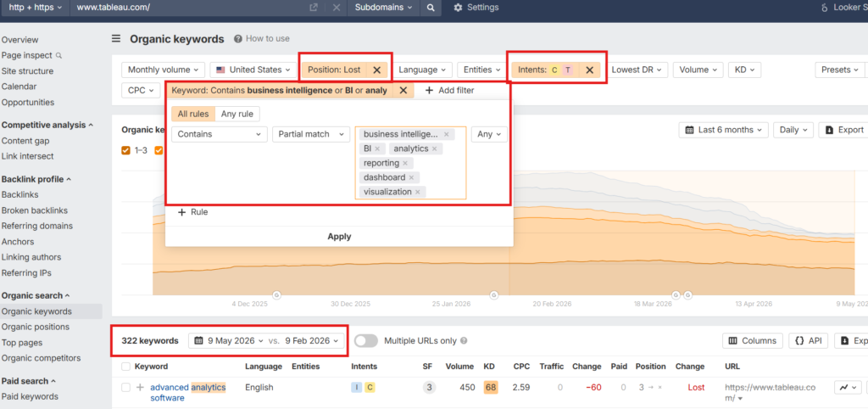Screen dimensions: 868x409
Task: Click the hamburger menu beside Organic keywords
Action: pos(116,39)
